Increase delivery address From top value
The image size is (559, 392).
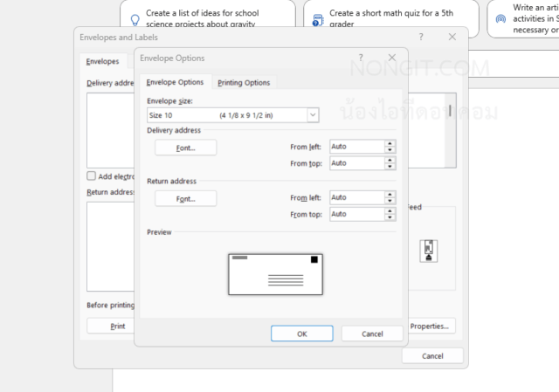click(x=390, y=160)
